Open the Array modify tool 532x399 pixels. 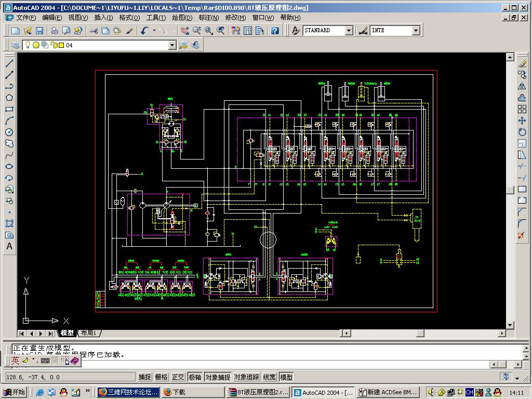[x=522, y=109]
